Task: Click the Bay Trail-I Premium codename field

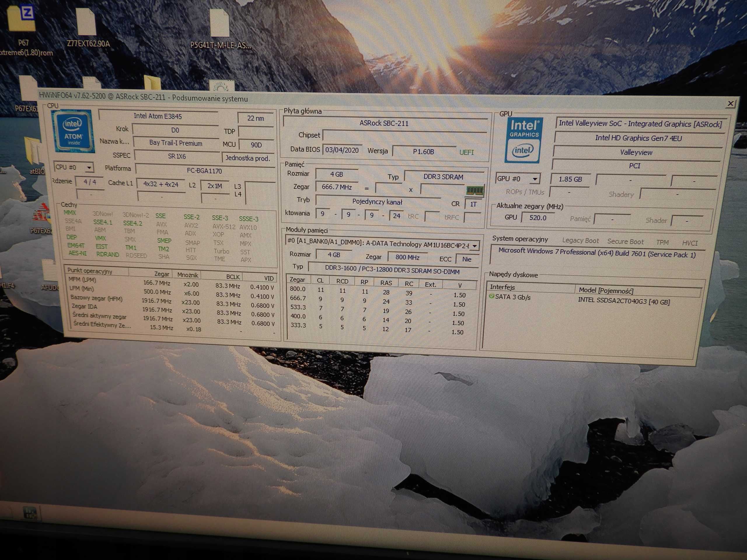Action: tap(176, 143)
